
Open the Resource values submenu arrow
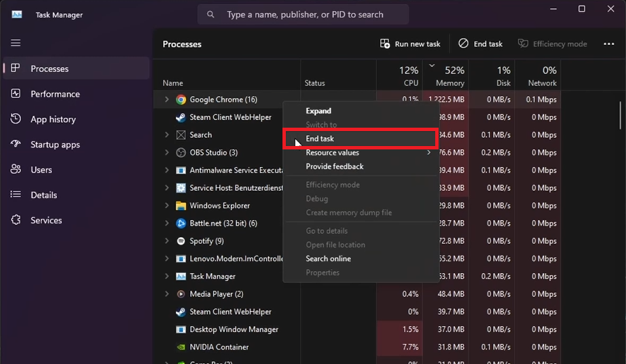429,153
